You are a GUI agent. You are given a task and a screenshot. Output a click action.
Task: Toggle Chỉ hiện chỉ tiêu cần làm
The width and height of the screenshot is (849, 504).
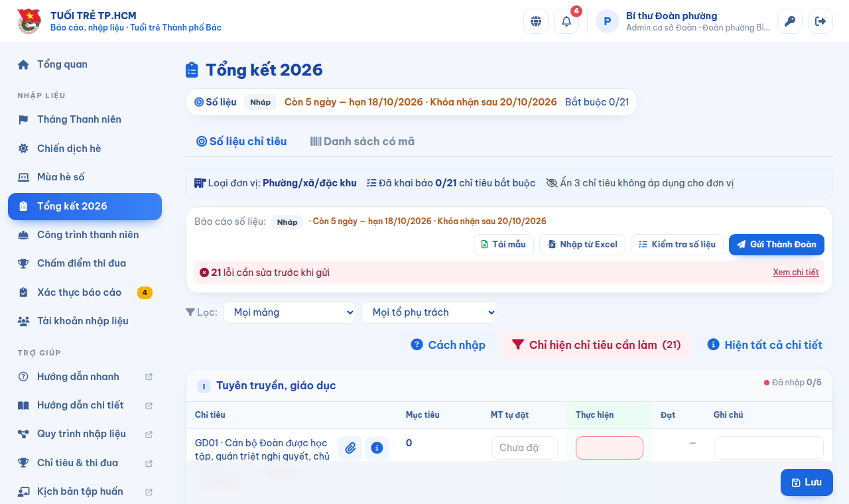[x=596, y=345]
